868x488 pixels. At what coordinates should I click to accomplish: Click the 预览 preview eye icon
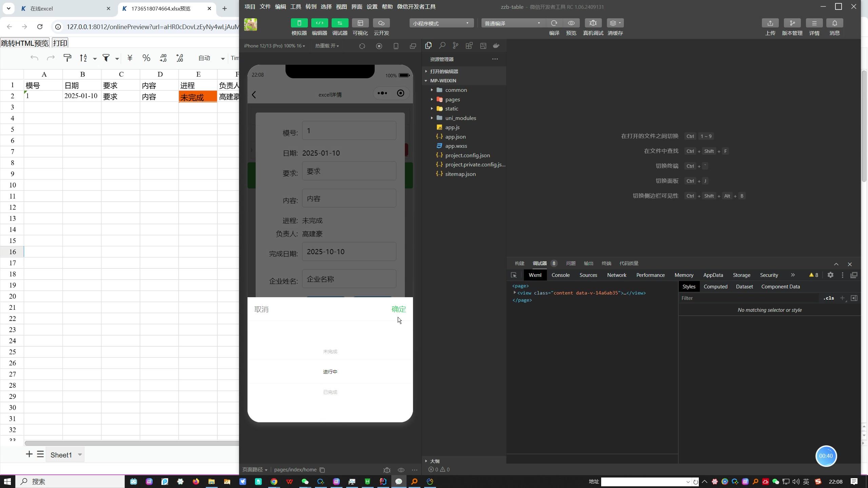tap(571, 23)
